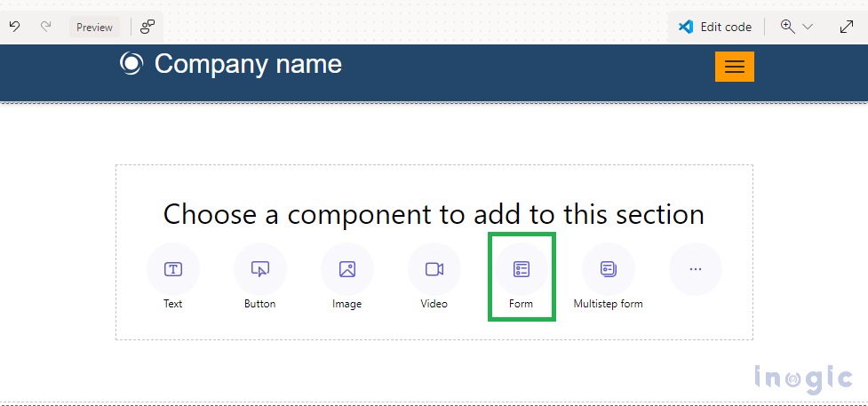Click the zoom magnifier icon
The height and width of the screenshot is (406, 868).
788,26
